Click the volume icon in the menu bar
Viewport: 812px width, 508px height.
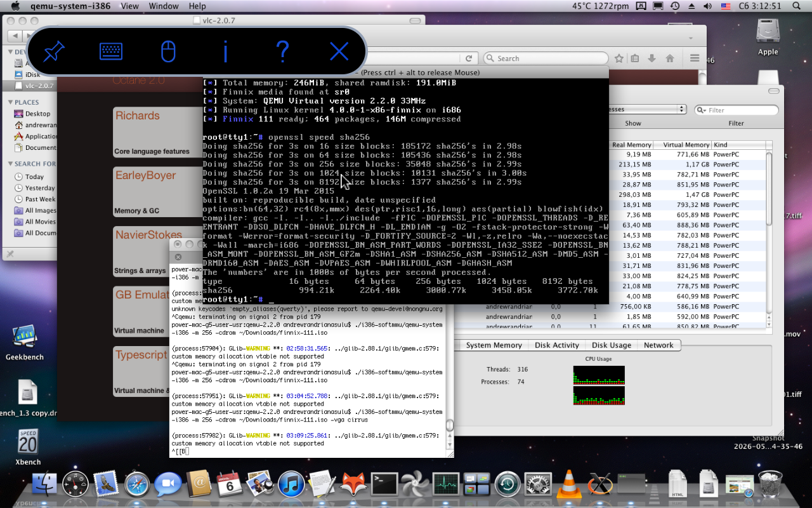708,6
